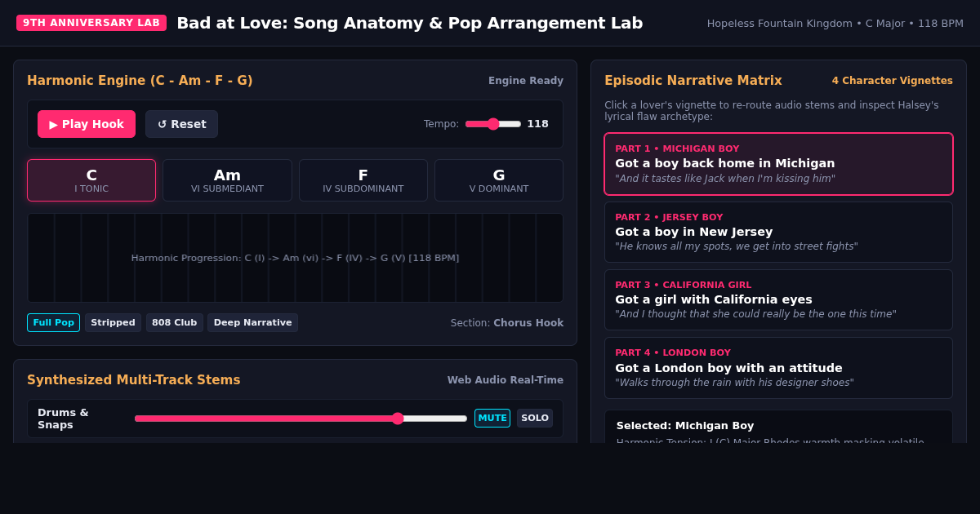
Task: Click the tempo value 118
Action: [537, 124]
